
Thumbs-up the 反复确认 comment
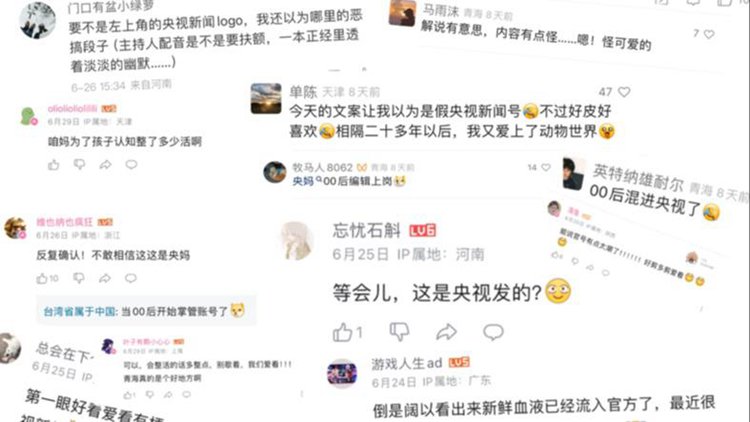pos(42,278)
